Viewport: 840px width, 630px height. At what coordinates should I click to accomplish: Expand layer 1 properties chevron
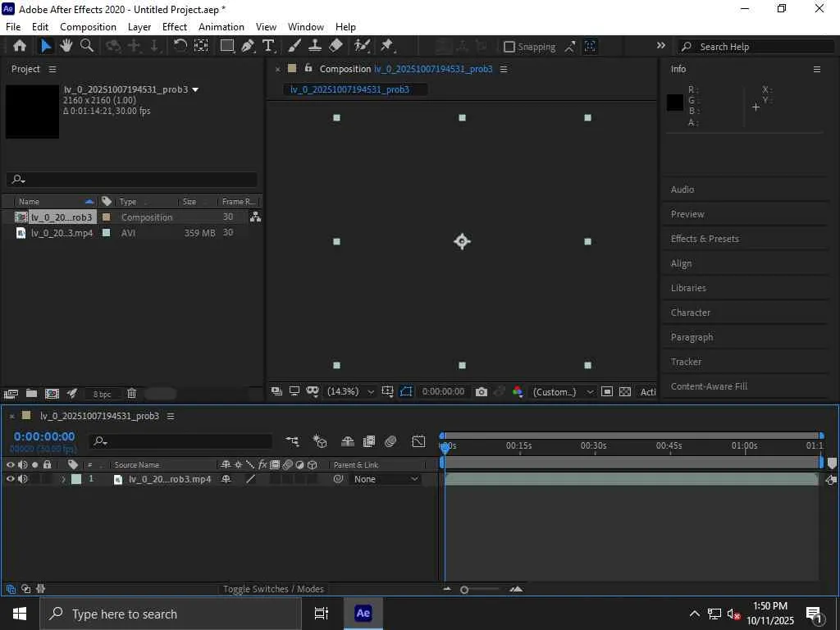coord(63,479)
